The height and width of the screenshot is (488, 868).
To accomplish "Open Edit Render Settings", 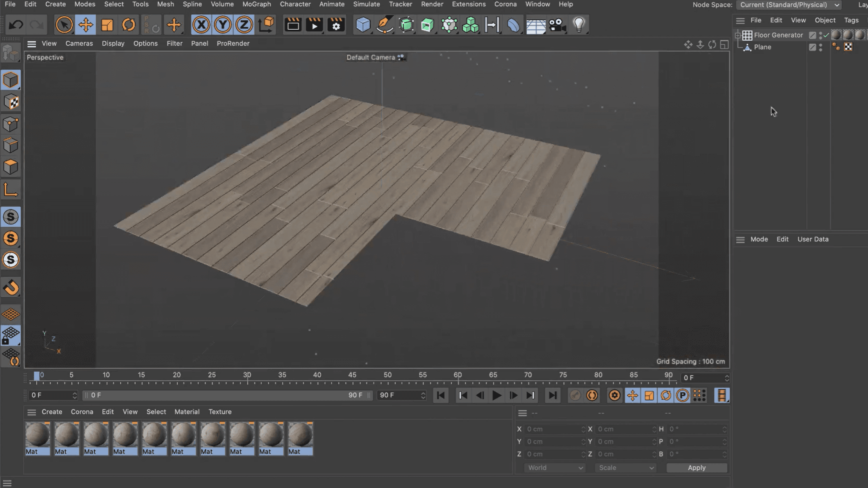I will [336, 25].
